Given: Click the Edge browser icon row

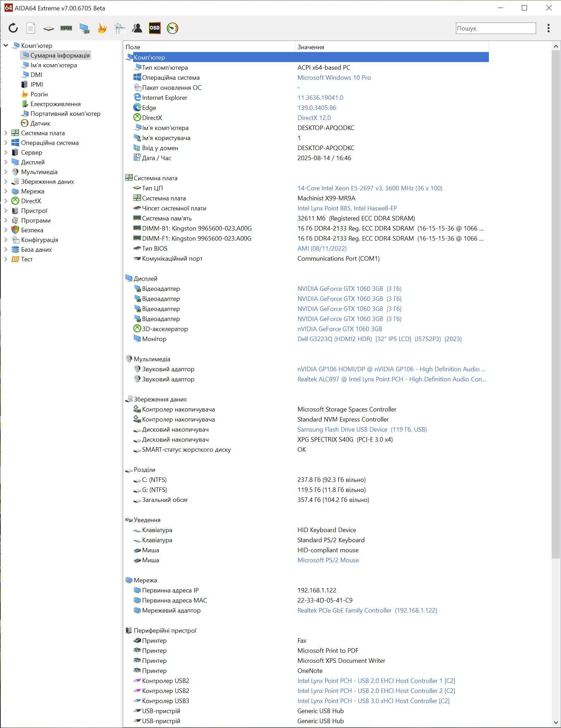Looking at the screenshot, I should click(x=137, y=108).
